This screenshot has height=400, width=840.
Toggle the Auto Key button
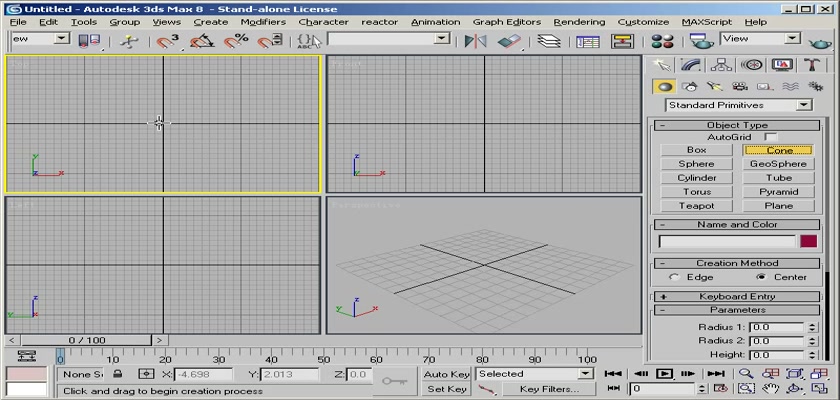click(446, 374)
